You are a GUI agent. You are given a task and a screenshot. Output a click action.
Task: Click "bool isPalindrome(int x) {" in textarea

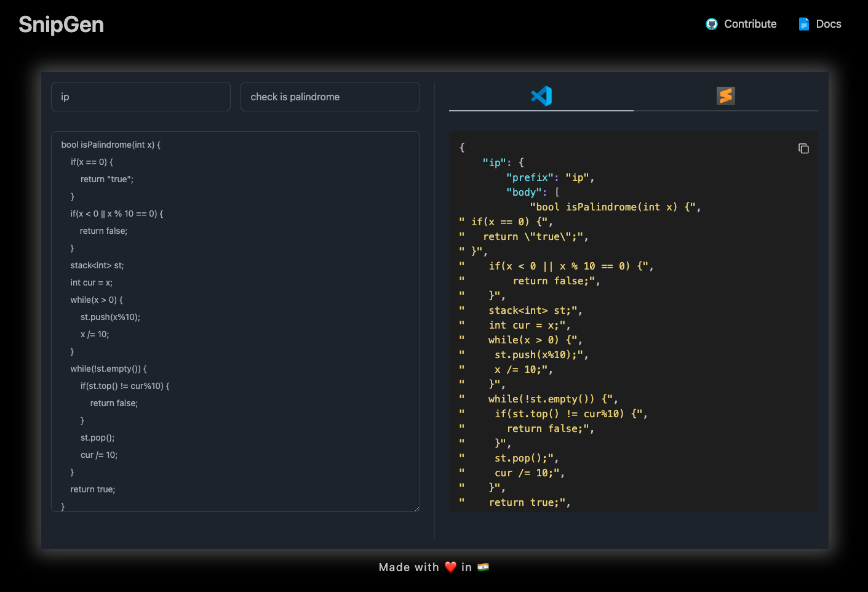pyautogui.click(x=111, y=145)
